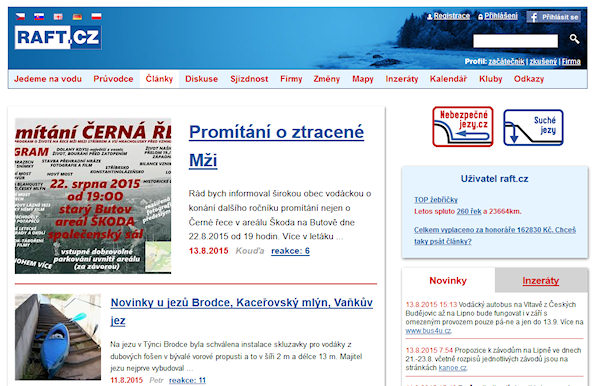
Task: Click the 260 řek link
Action: (469, 211)
